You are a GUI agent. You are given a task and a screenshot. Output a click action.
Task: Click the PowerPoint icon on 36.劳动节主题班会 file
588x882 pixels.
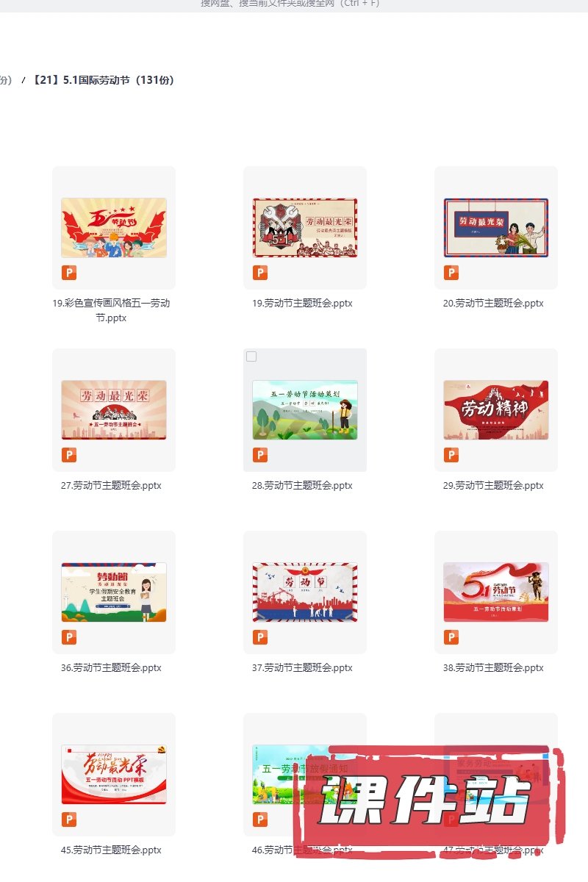click(69, 637)
